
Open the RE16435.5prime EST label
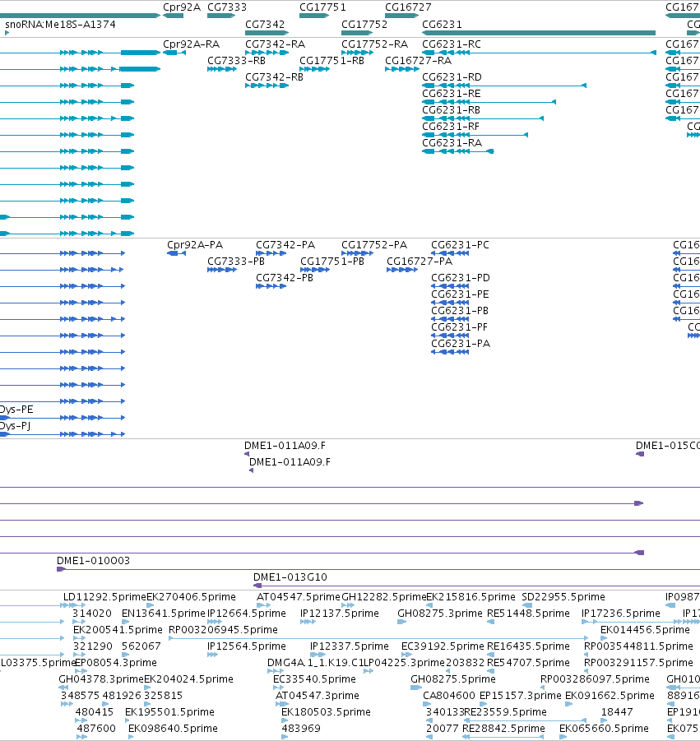[x=528, y=646]
